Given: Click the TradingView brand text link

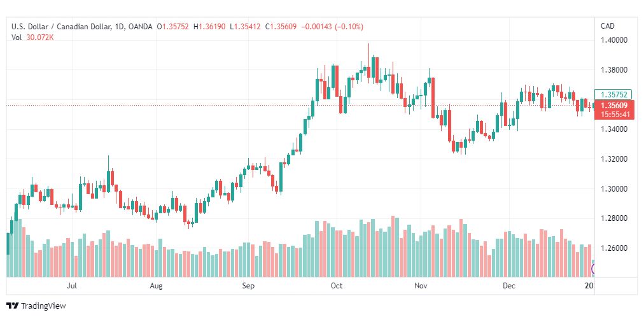Looking at the screenshot, I should (43, 306).
